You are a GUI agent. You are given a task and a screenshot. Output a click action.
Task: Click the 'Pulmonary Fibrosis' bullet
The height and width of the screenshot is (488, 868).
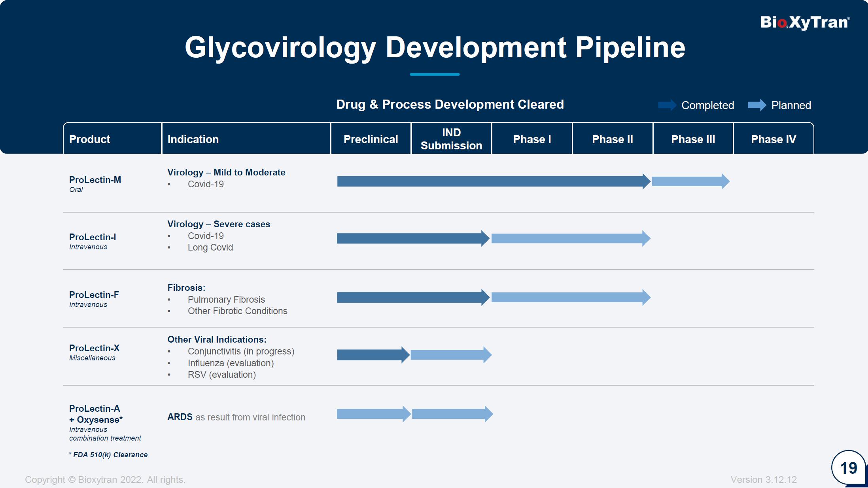pyautogui.click(x=226, y=300)
